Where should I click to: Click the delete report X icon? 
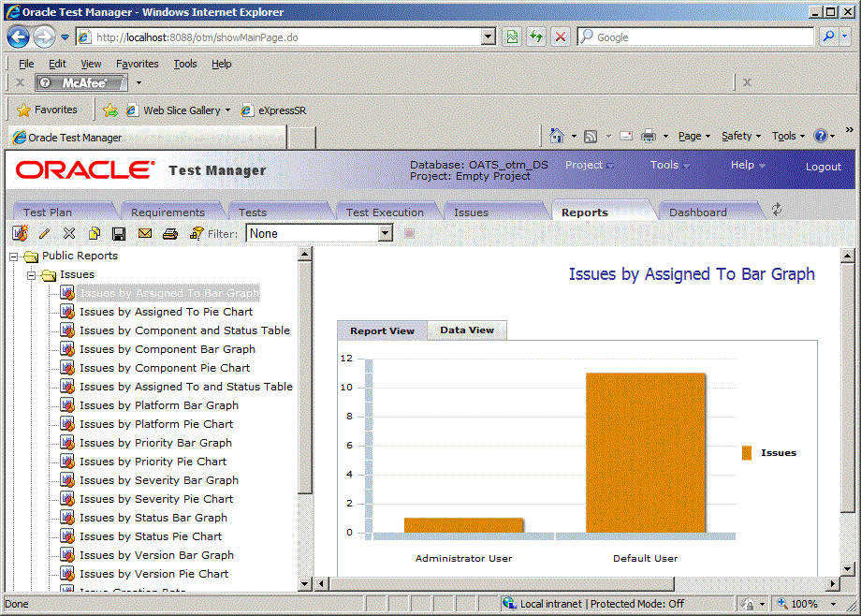pos(69,233)
